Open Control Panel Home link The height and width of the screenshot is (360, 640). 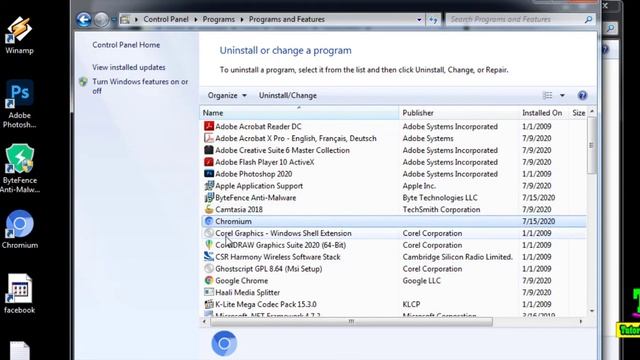126,45
